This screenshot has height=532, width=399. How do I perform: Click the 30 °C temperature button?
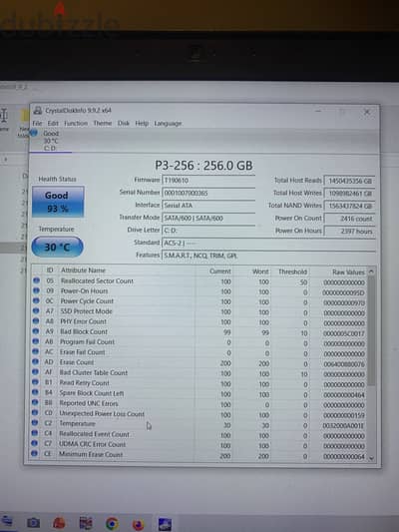(x=57, y=247)
